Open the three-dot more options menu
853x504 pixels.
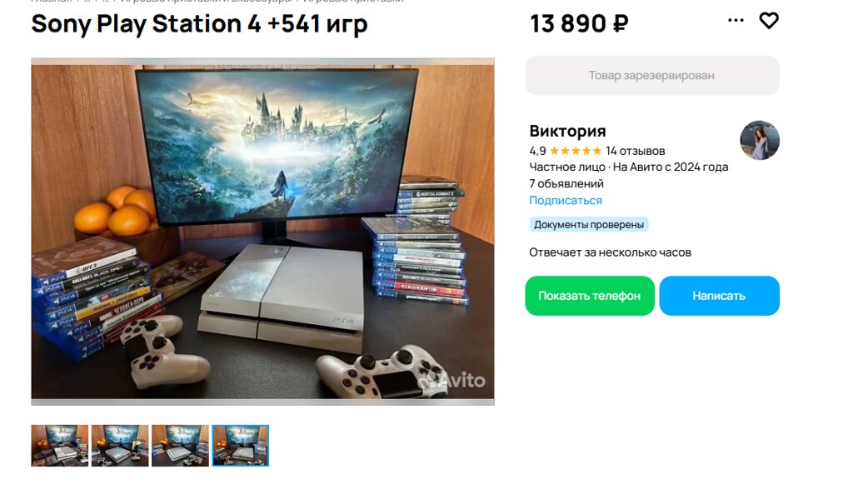click(x=736, y=21)
